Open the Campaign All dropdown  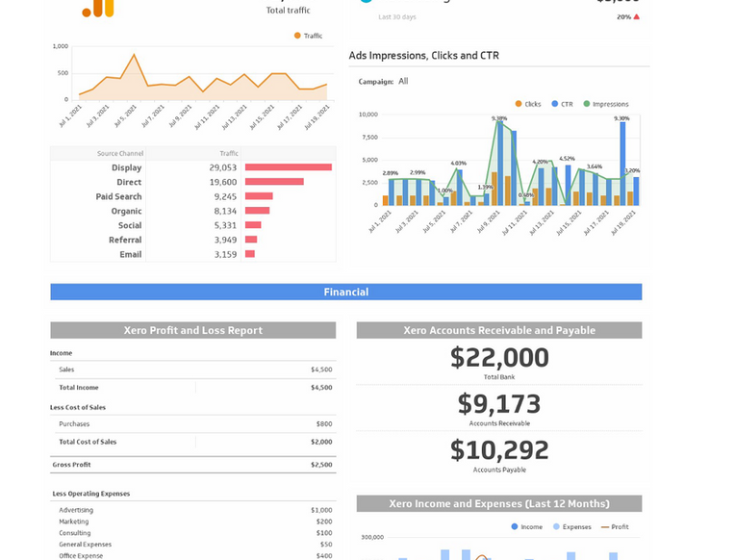[x=403, y=81]
